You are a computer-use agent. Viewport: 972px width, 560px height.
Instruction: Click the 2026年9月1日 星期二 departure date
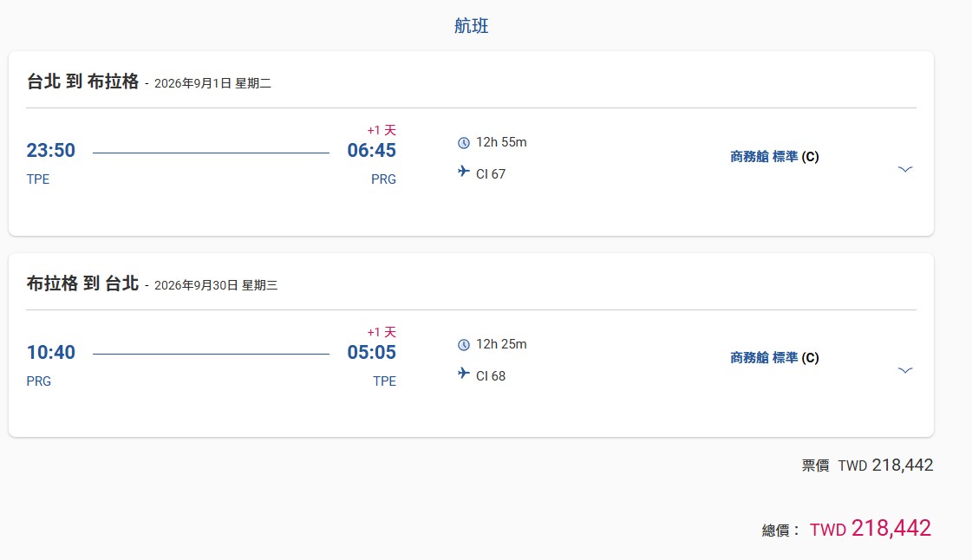coord(212,84)
